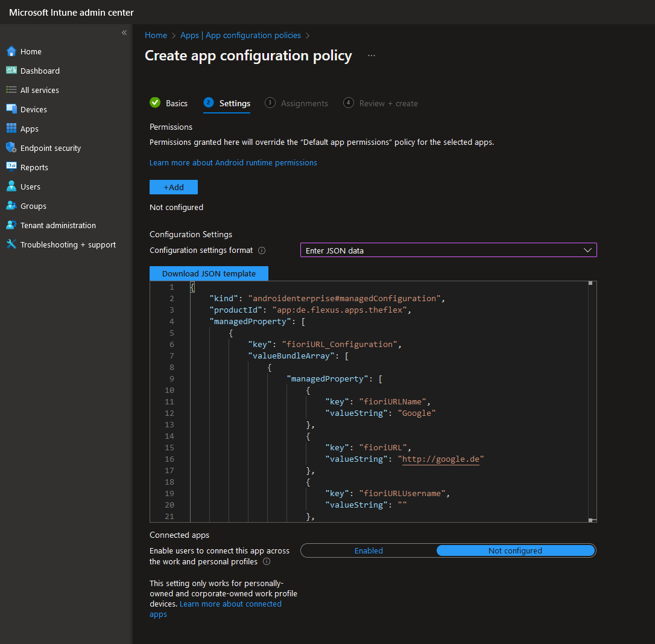This screenshot has width=655, height=644.
Task: Collapse the navigation sidebar with the chevron
Action: point(124,33)
